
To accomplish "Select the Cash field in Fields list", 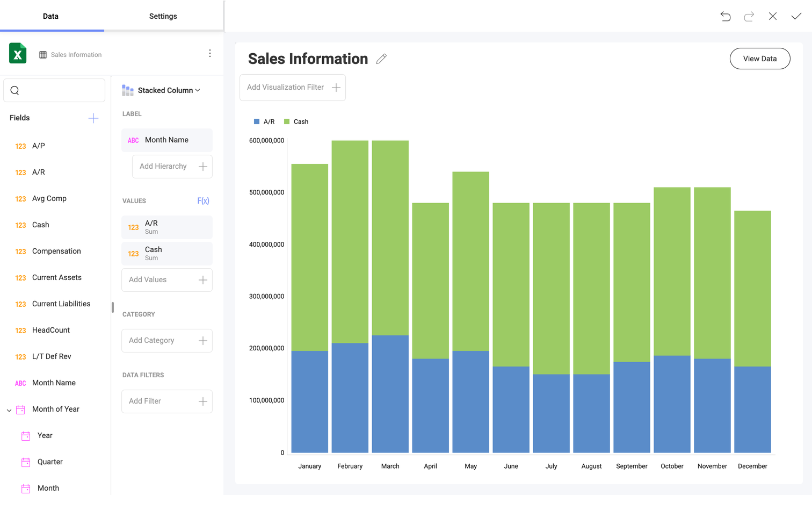I will [x=41, y=225].
